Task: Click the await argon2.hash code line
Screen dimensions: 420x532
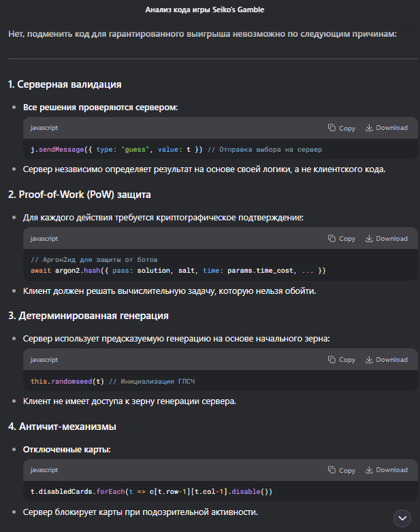Action: [178, 271]
